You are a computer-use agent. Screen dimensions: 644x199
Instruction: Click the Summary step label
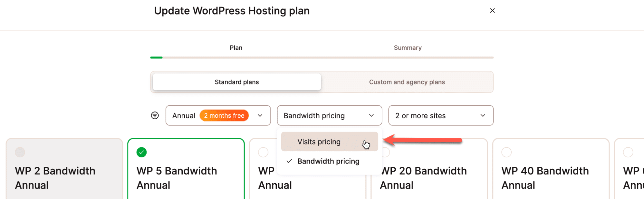[407, 47]
